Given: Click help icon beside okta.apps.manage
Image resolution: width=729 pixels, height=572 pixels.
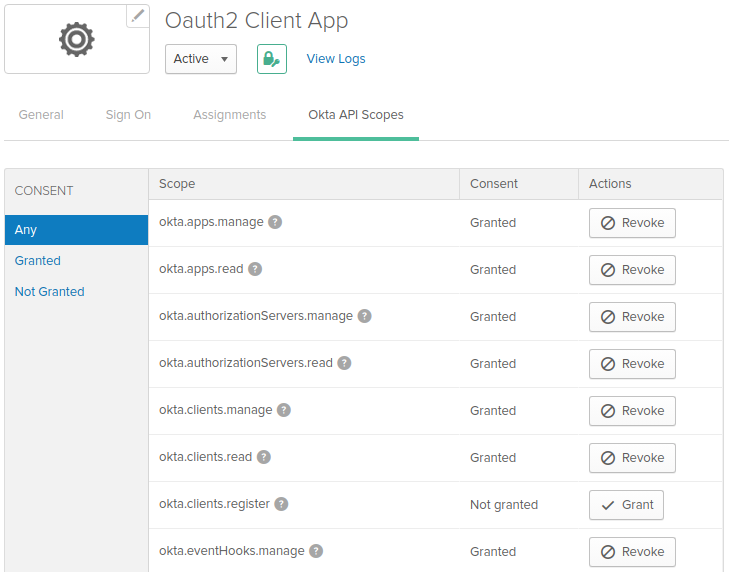Looking at the screenshot, I should point(275,222).
